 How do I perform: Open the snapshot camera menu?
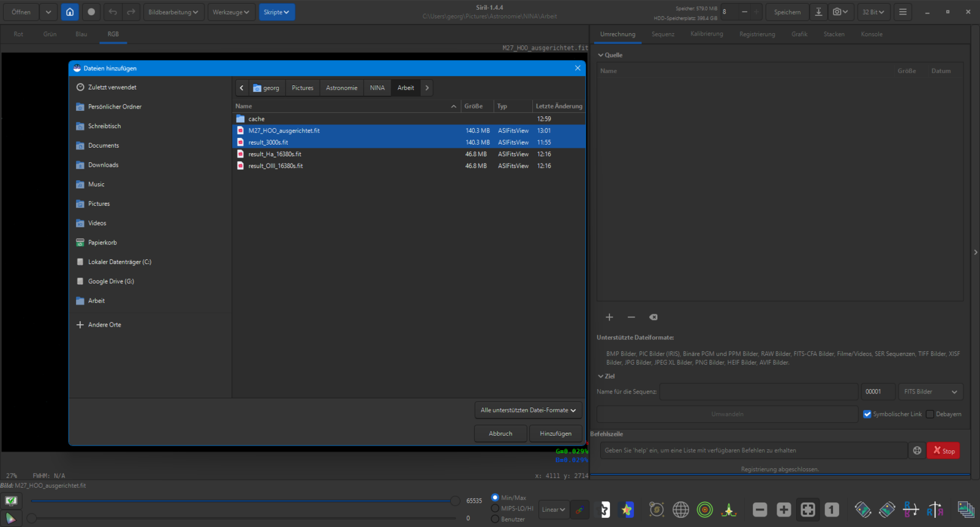click(840, 12)
